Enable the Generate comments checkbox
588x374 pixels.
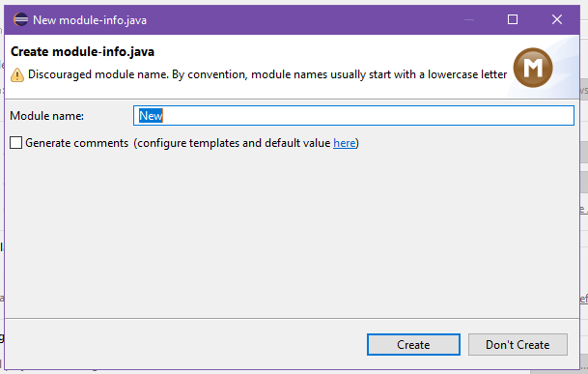pos(15,143)
